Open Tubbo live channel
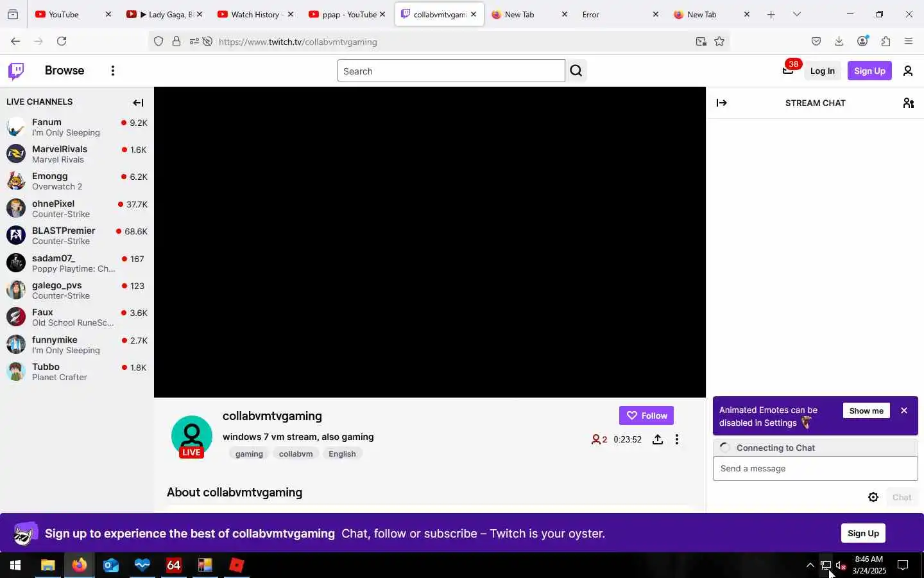The width and height of the screenshot is (924, 578). tap(77, 372)
